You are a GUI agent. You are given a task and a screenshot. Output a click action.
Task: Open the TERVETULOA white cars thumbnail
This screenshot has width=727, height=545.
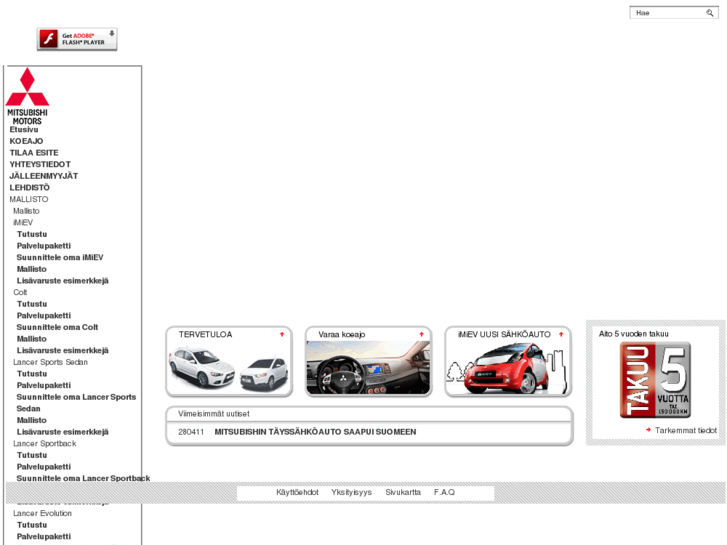click(229, 369)
